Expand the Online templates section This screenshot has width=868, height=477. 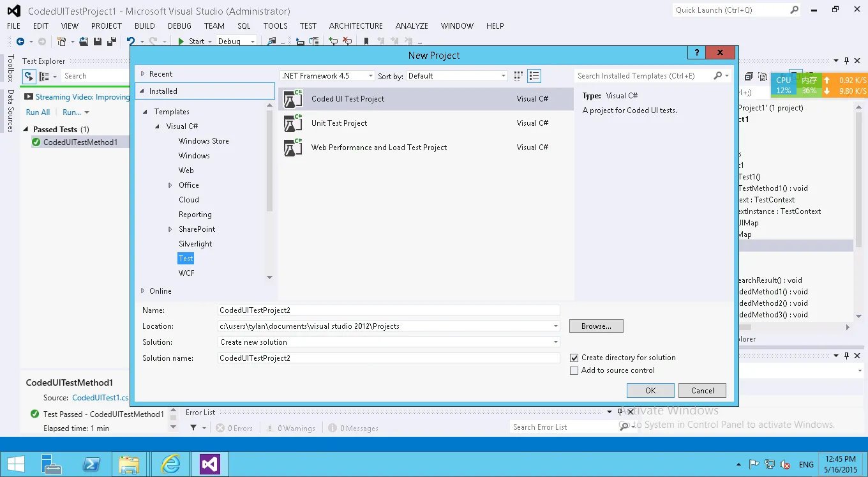[142, 291]
